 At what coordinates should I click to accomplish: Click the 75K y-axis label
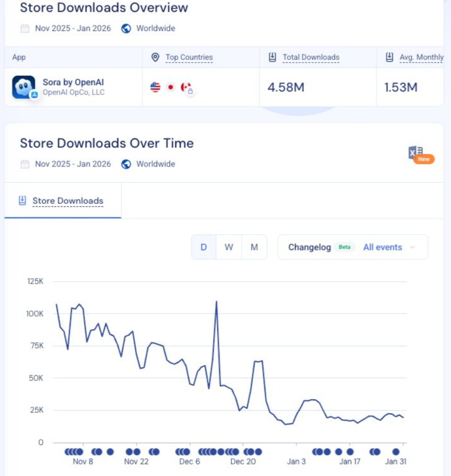pos(37,346)
